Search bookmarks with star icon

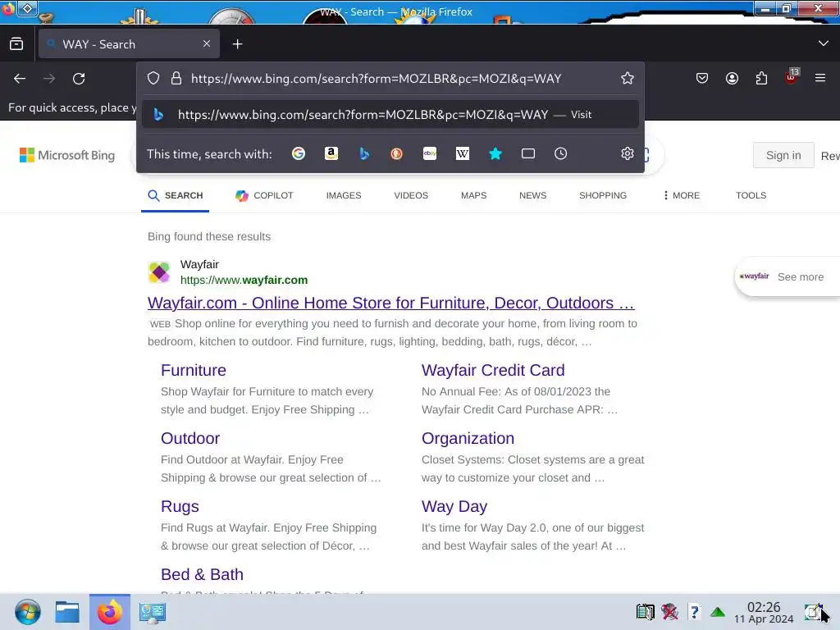pyautogui.click(x=495, y=153)
